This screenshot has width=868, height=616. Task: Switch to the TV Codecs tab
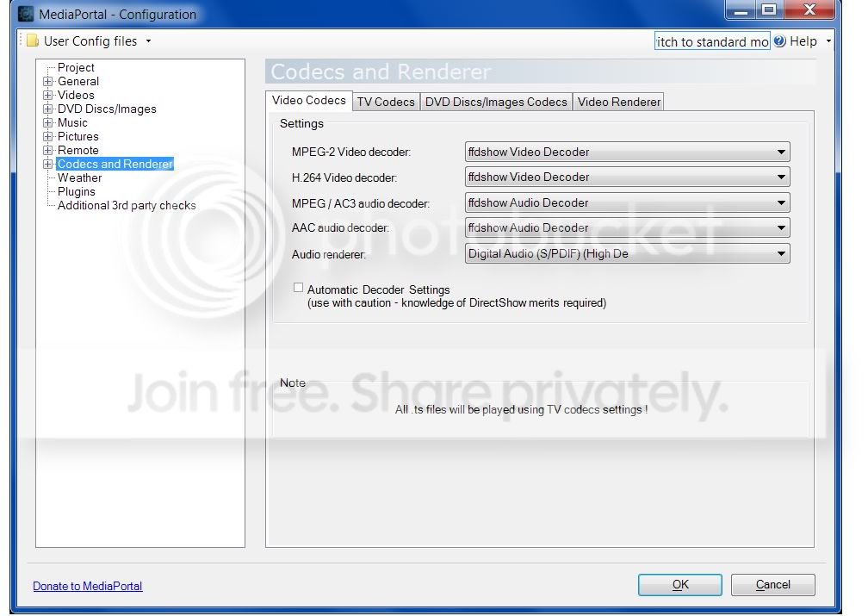click(x=386, y=102)
